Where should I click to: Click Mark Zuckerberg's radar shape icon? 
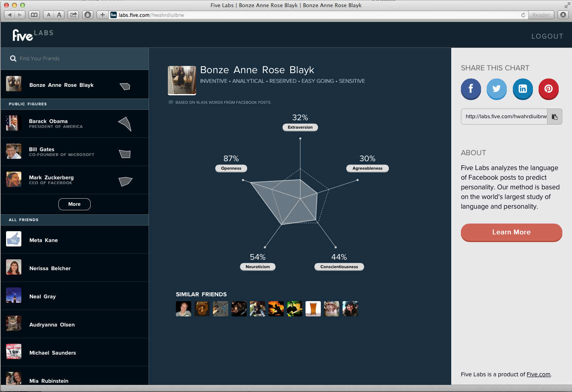coord(126,181)
